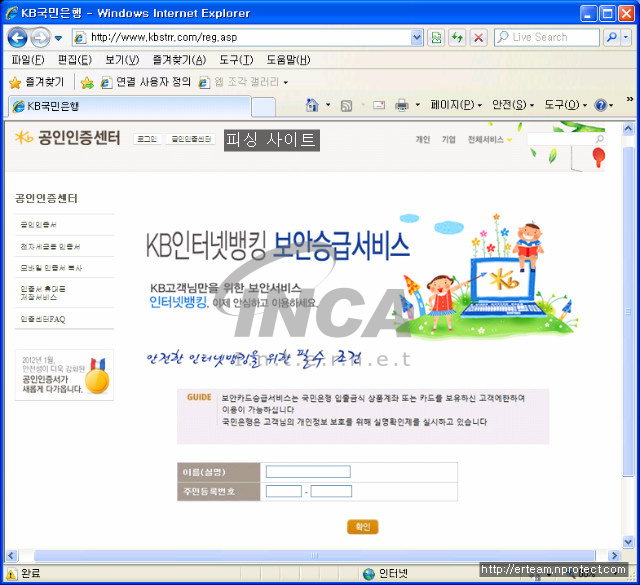Click the 기업 navigation link
This screenshot has width=640, height=585.
[448, 140]
